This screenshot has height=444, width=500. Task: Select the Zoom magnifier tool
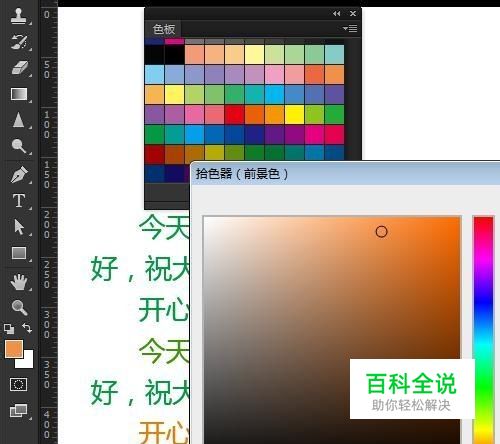point(19,307)
